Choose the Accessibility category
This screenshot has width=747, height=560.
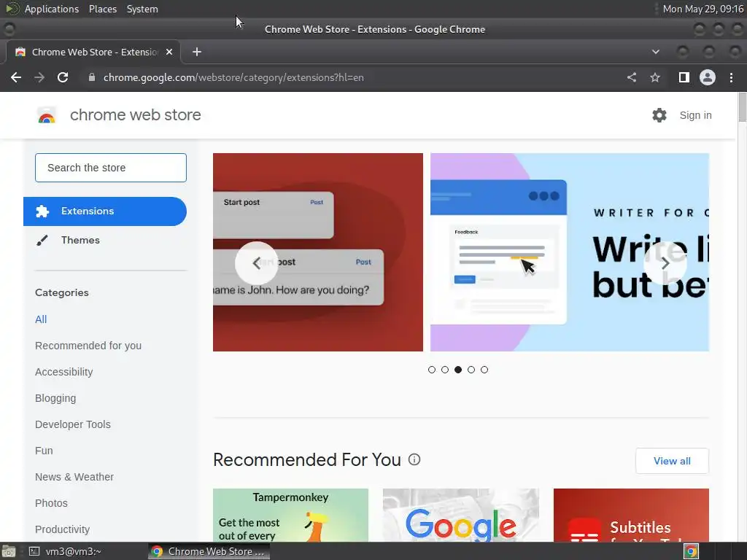[x=64, y=372]
